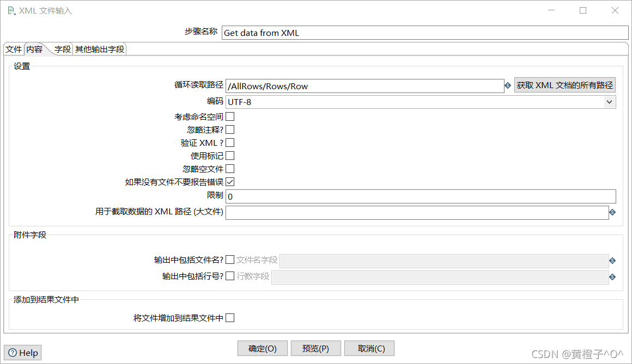Check 将文件增加到结果文件中 checkbox

pyautogui.click(x=230, y=318)
